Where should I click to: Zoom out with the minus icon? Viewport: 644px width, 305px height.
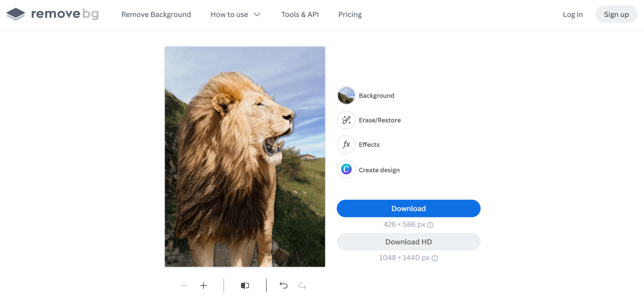(184, 285)
